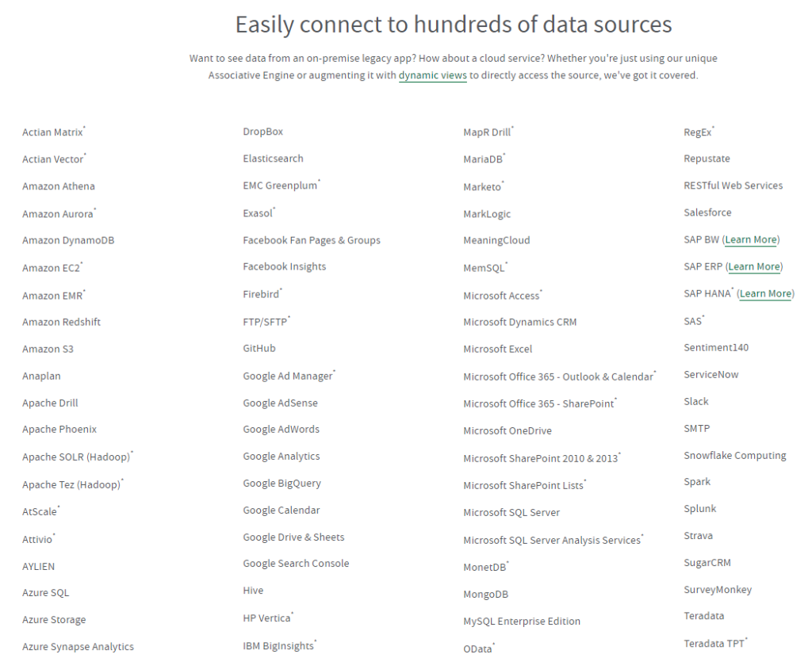Select the DropBox data source
Viewport: 812px width, 654px height.
[262, 132]
